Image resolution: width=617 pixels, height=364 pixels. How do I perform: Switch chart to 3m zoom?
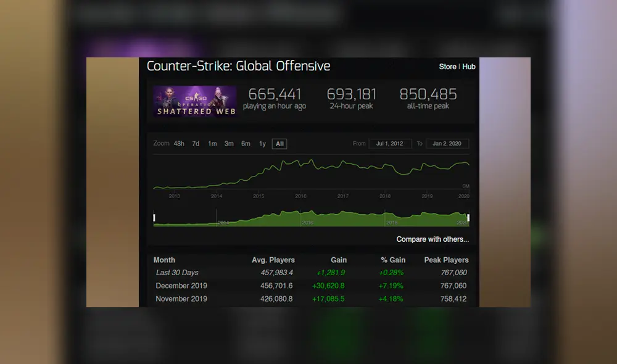[x=229, y=143]
